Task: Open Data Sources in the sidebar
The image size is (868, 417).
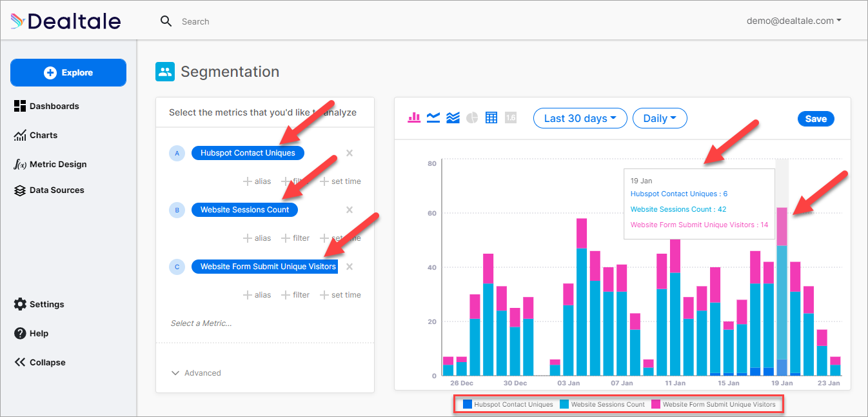Action: point(49,190)
